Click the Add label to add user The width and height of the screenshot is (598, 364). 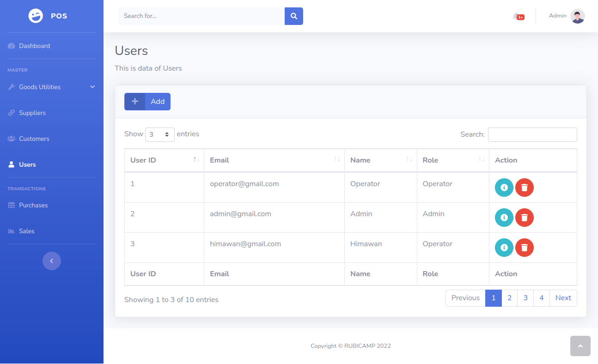[158, 102]
